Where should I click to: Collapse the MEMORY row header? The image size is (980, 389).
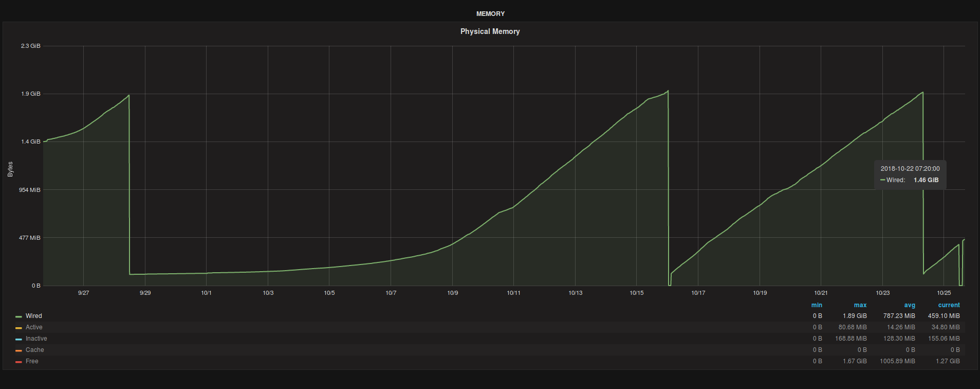point(490,14)
